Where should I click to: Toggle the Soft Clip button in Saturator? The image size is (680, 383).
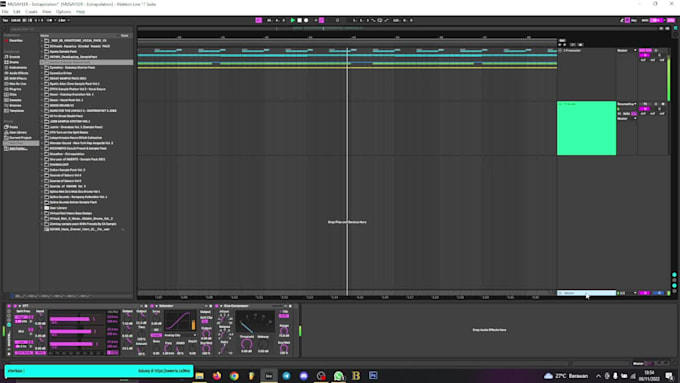click(205, 321)
